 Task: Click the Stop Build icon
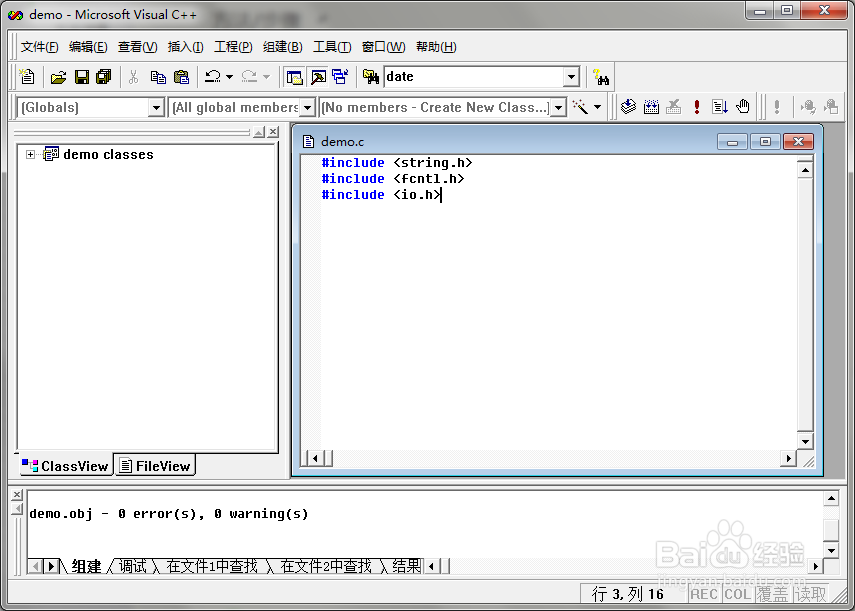tap(674, 107)
